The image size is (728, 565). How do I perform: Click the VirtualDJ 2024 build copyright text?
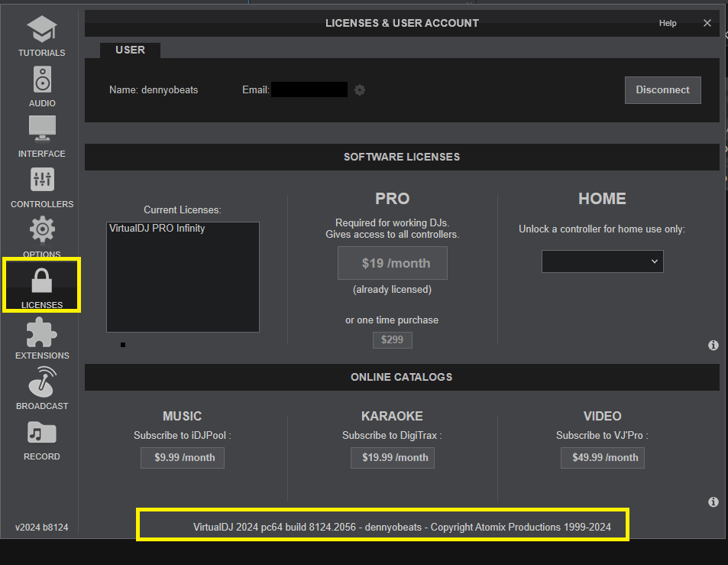point(402,527)
